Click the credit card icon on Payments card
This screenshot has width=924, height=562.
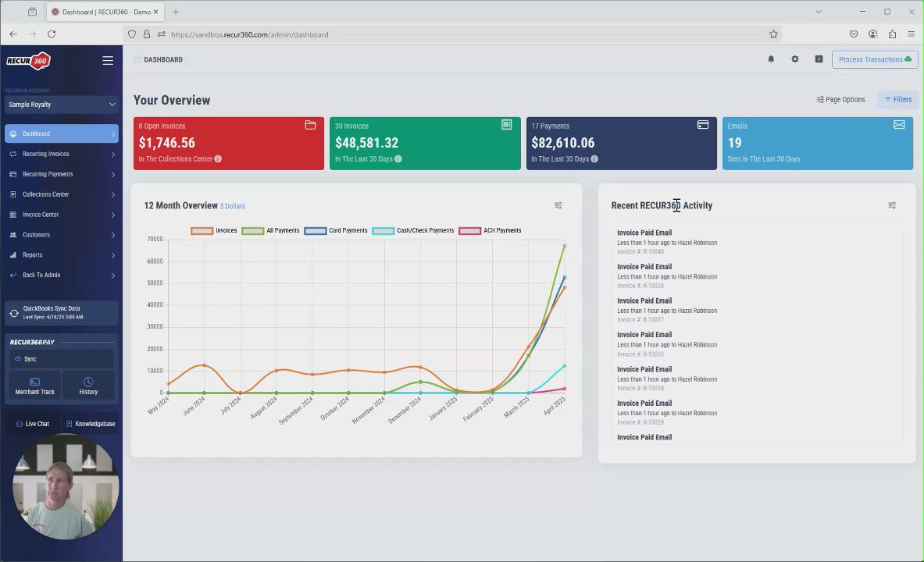tap(702, 125)
